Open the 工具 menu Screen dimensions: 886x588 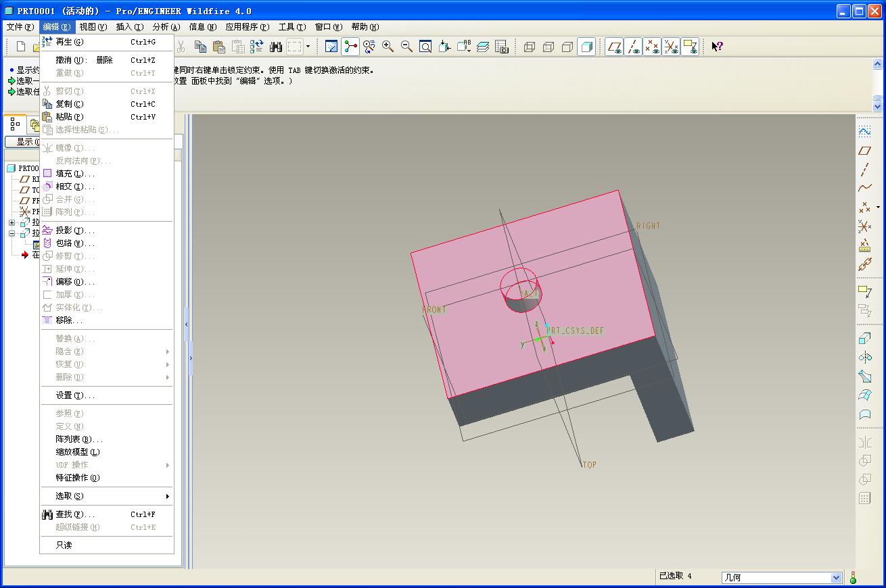[292, 27]
